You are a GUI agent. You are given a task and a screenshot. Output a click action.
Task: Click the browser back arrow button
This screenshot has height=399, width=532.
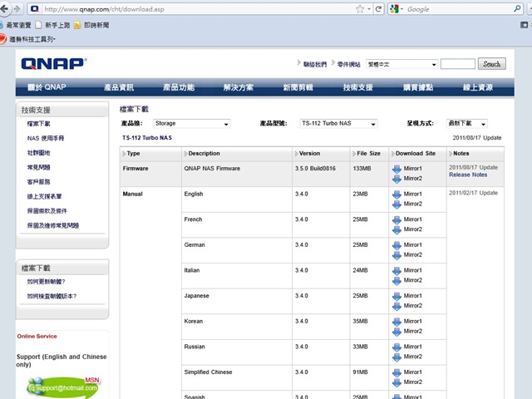point(5,9)
